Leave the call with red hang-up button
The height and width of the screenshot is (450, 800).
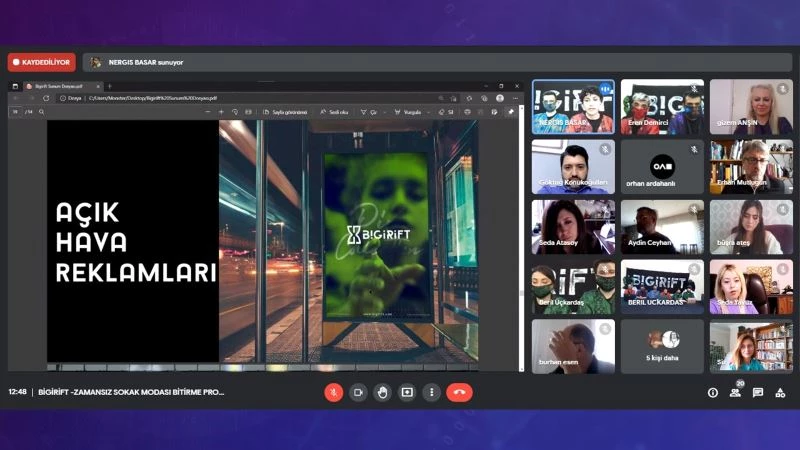pos(459,392)
